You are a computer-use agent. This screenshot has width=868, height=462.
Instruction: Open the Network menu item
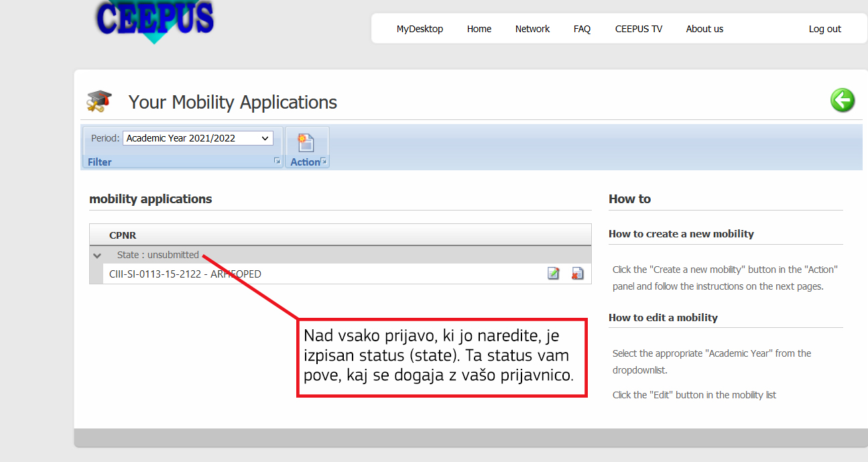pyautogui.click(x=532, y=29)
